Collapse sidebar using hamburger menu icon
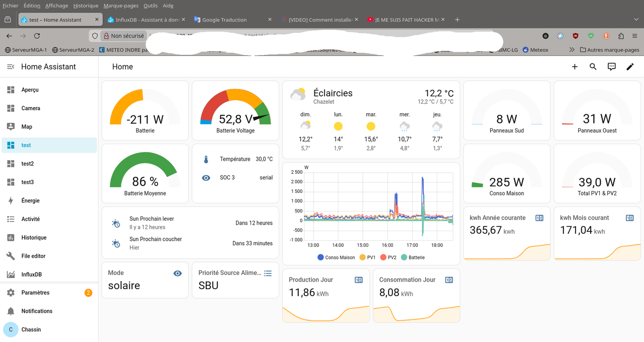 point(11,66)
